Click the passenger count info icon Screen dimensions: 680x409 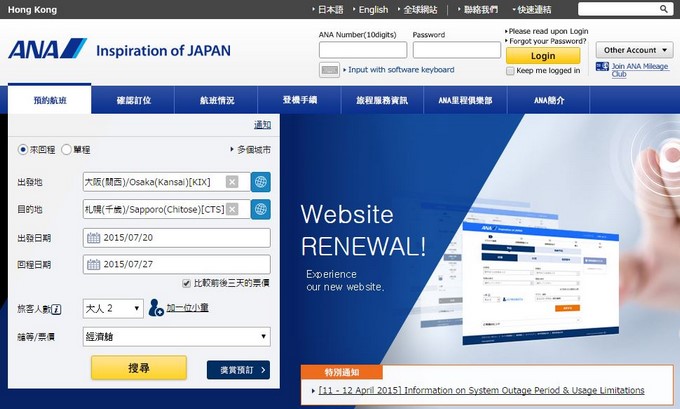pos(56,309)
